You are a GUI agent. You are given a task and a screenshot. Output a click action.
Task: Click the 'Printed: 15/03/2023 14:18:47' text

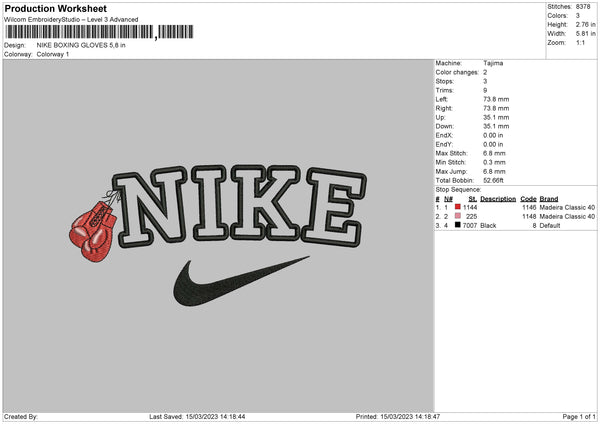(398, 416)
